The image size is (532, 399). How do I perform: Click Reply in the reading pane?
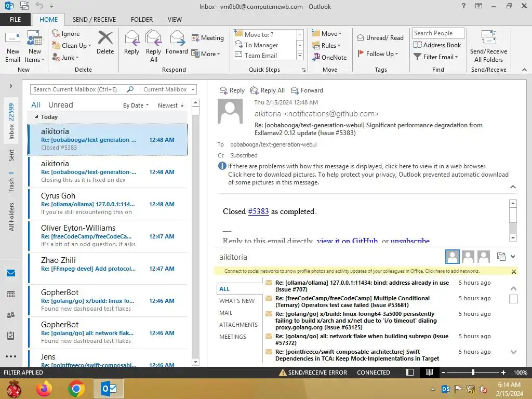coord(232,90)
